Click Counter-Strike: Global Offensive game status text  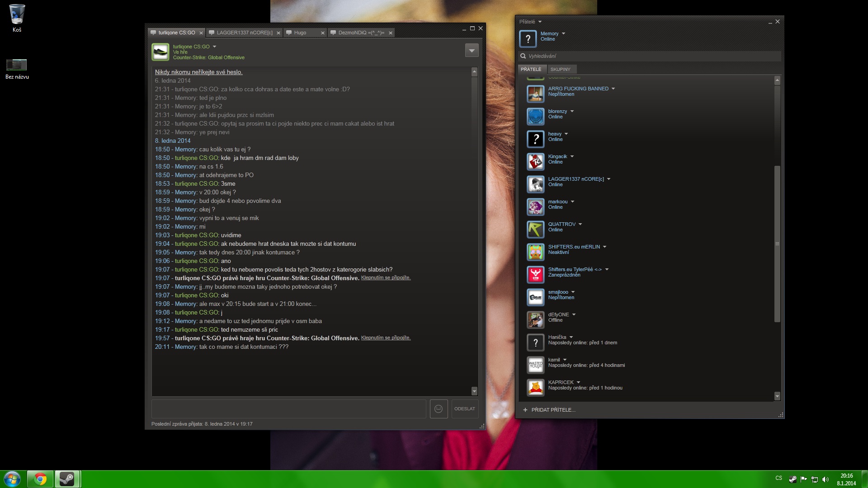pos(208,57)
